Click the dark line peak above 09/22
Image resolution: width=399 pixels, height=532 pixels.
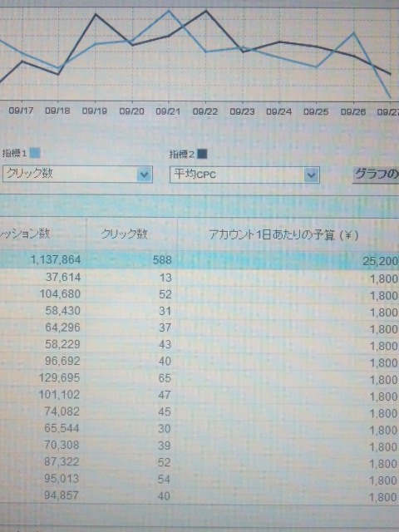(206, 11)
